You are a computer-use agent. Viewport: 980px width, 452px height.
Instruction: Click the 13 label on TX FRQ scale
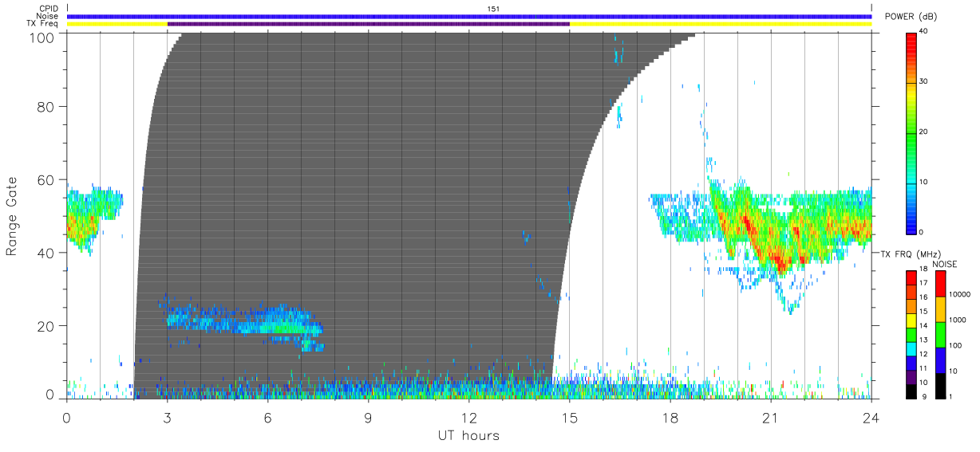[924, 340]
